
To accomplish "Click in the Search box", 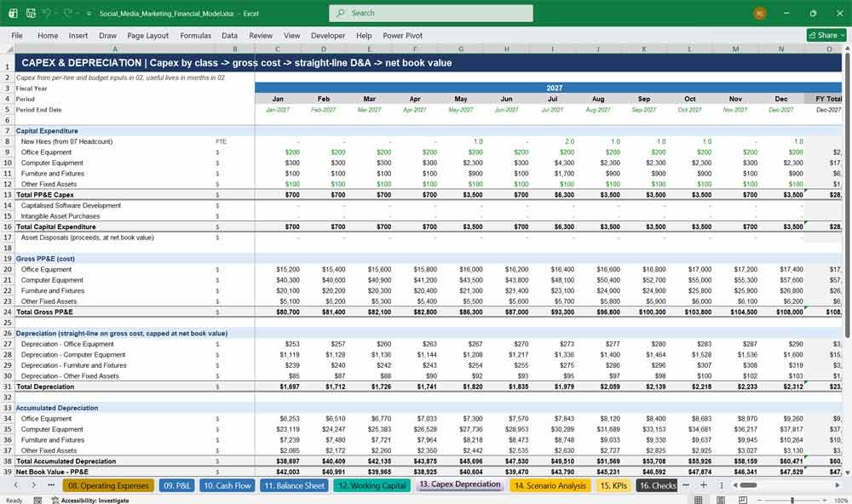I will pyautogui.click(x=431, y=13).
